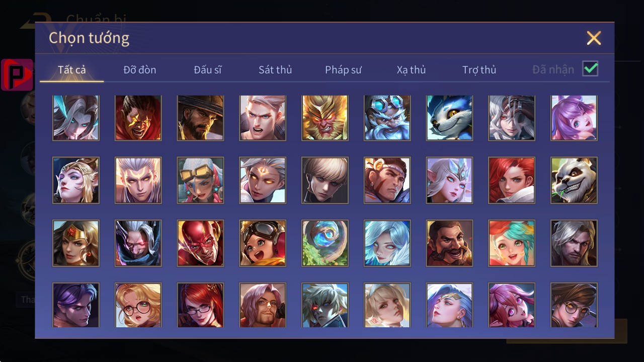Select the cowboy hat bearded hero
This screenshot has width=644, height=362.
click(x=200, y=117)
